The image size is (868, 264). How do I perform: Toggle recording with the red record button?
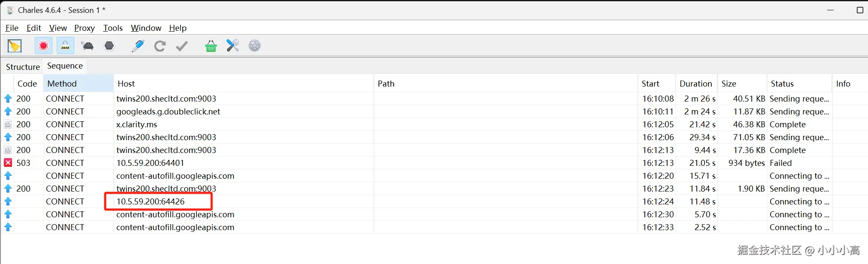(43, 46)
